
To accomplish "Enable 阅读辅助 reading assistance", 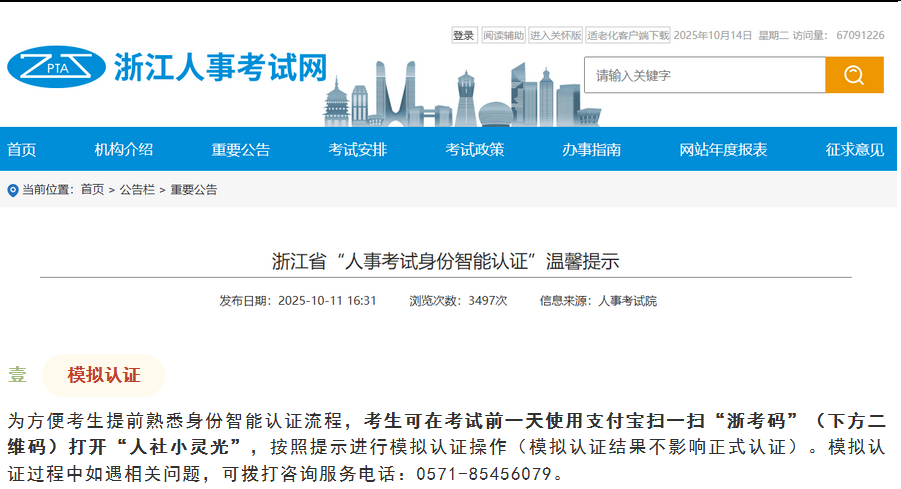I will coord(502,36).
